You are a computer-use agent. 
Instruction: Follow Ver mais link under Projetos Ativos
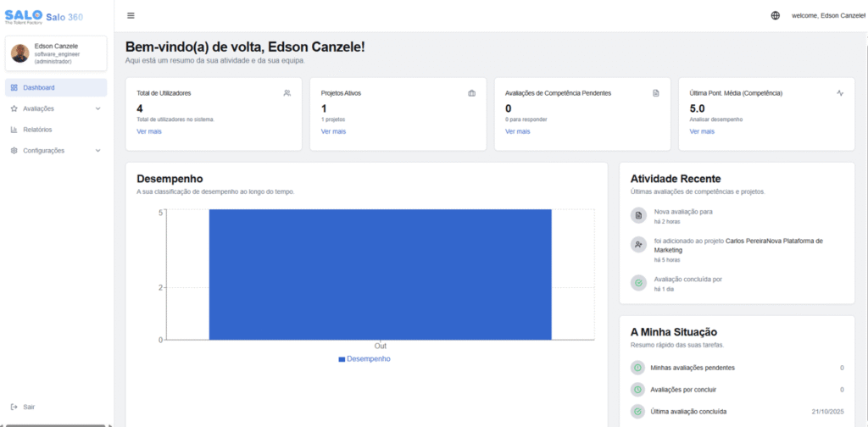(x=333, y=131)
